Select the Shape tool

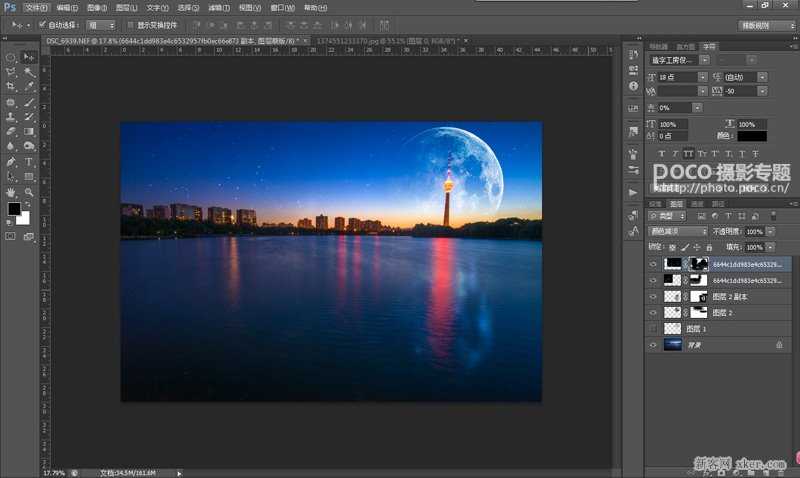point(29,177)
